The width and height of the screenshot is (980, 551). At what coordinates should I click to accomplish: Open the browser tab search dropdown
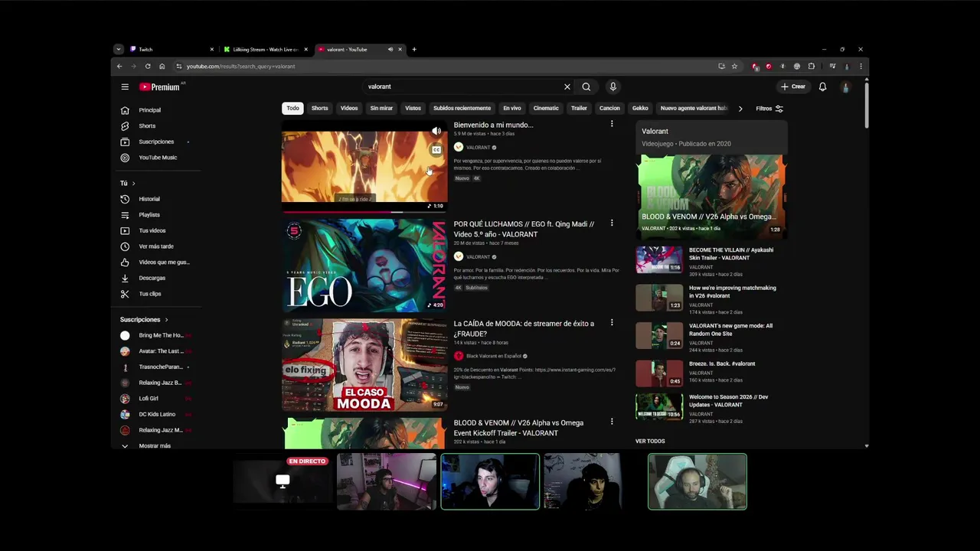[x=118, y=49]
